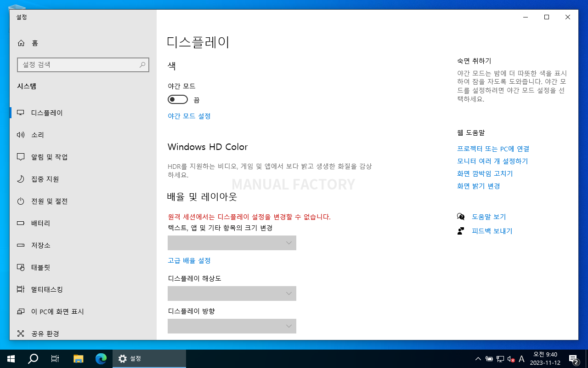The height and width of the screenshot is (368, 588).
Task: Select the 디스플레이 monitor icon in sidebar
Action: click(x=21, y=113)
